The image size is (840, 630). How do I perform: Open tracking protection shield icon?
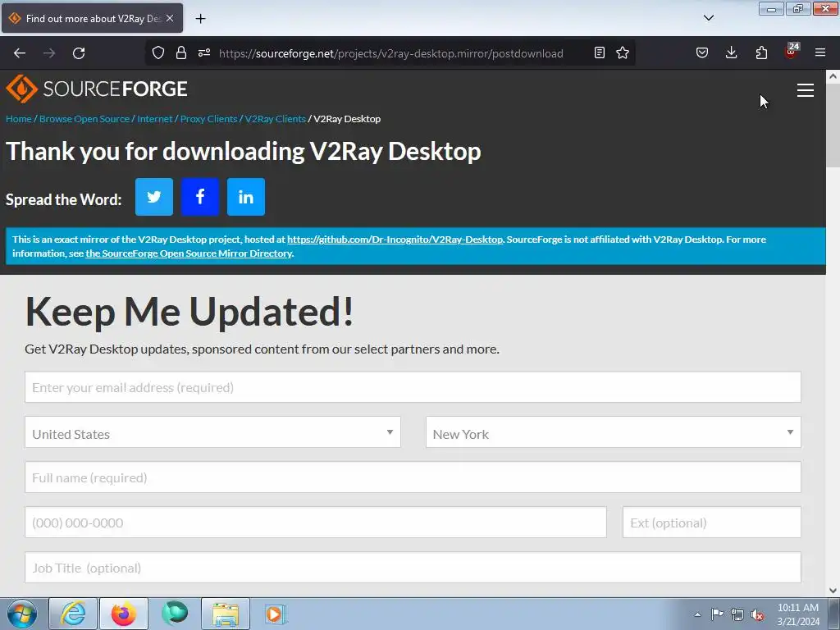point(158,52)
